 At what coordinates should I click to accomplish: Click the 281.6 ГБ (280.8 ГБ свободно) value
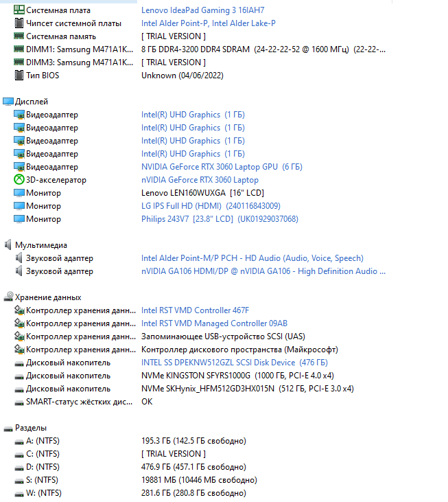pyautogui.click(x=193, y=493)
